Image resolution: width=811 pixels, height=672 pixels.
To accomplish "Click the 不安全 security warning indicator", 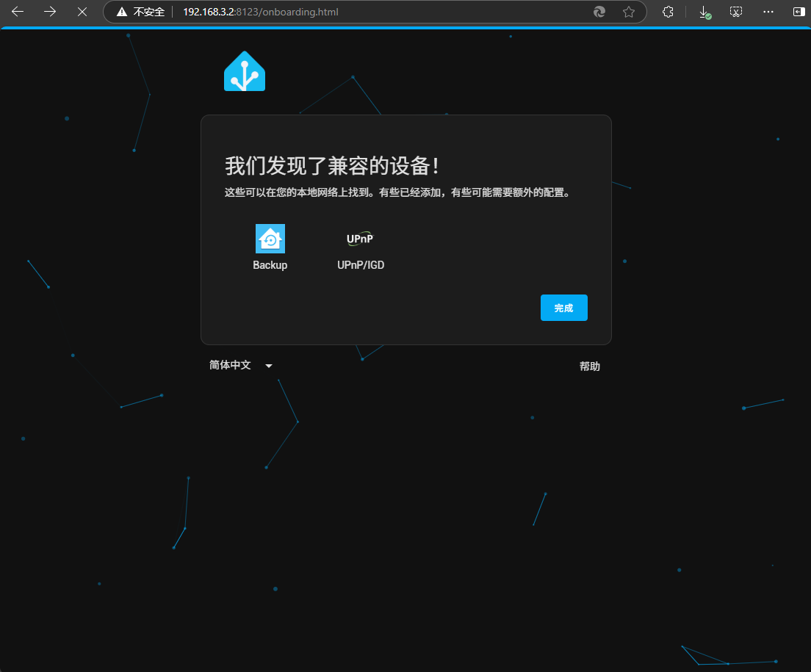I will (141, 12).
